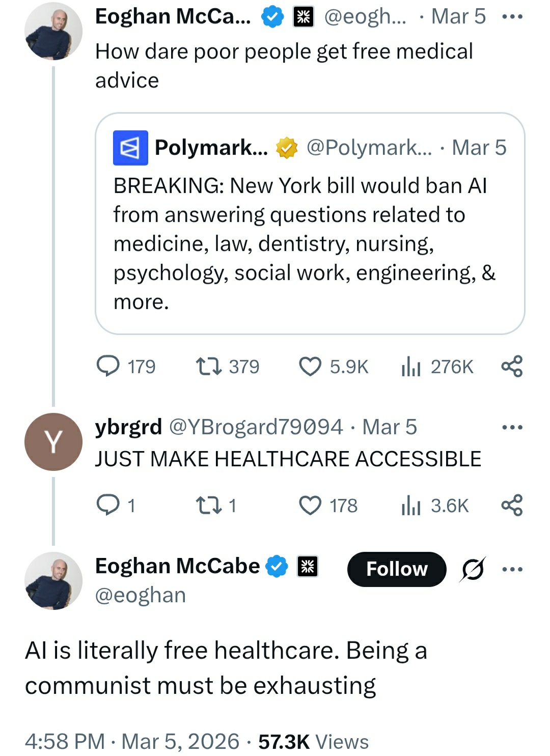View analytics showing 276K views
The height and width of the screenshot is (756, 550).
click(x=411, y=367)
